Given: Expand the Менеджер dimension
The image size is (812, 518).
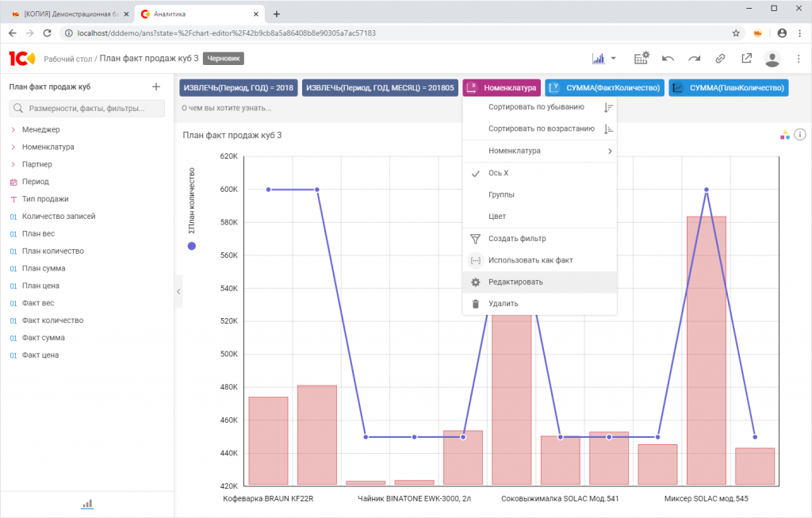Looking at the screenshot, I should pyautogui.click(x=13, y=129).
